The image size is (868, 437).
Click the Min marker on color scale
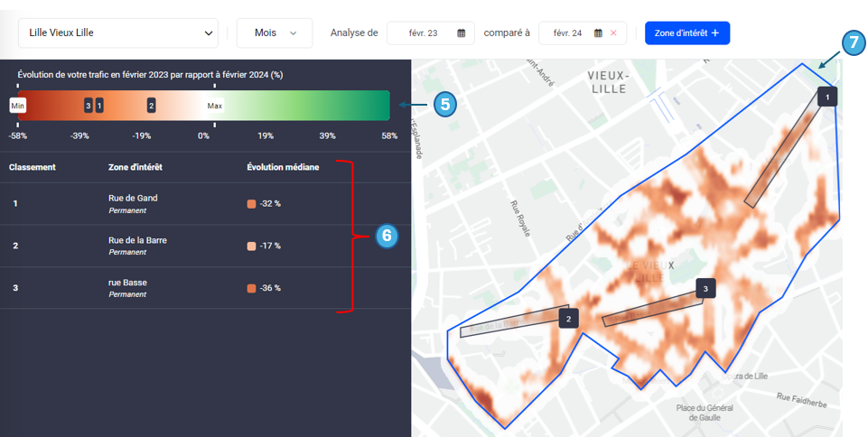pos(18,106)
